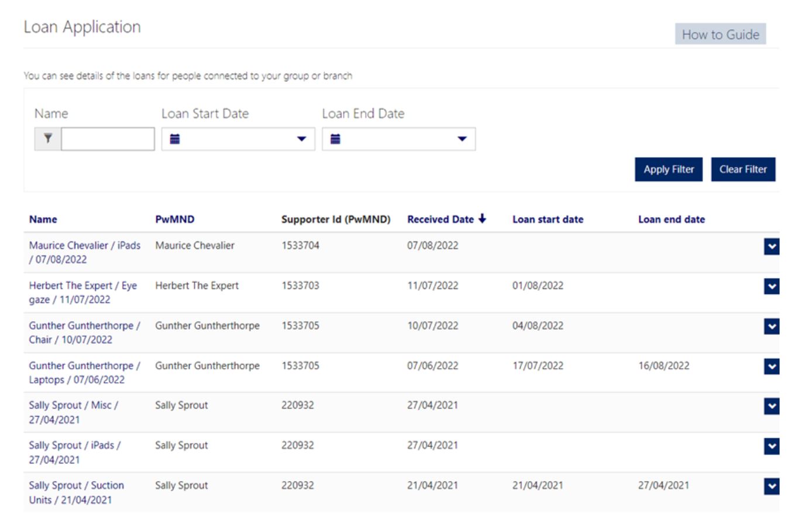Click supporter ID 1533704 cell
Screen dimensions: 812x519
(x=301, y=245)
